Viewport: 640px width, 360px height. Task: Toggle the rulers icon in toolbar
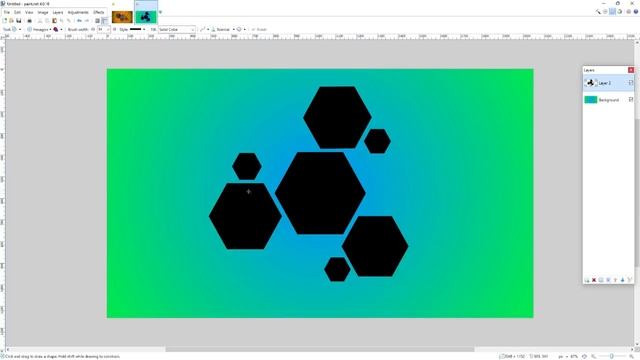pos(104,20)
